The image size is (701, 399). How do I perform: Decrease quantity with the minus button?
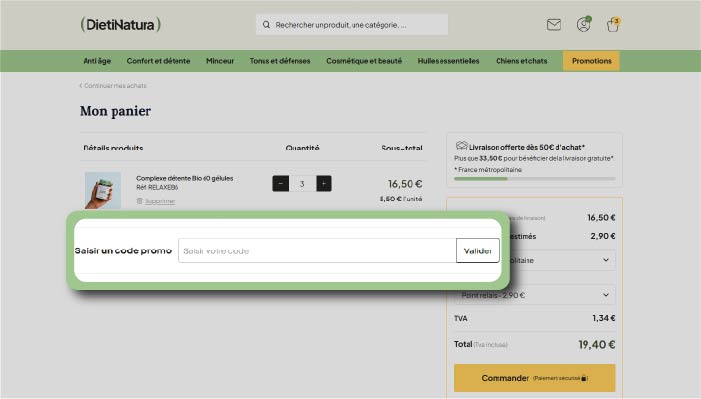[280, 183]
